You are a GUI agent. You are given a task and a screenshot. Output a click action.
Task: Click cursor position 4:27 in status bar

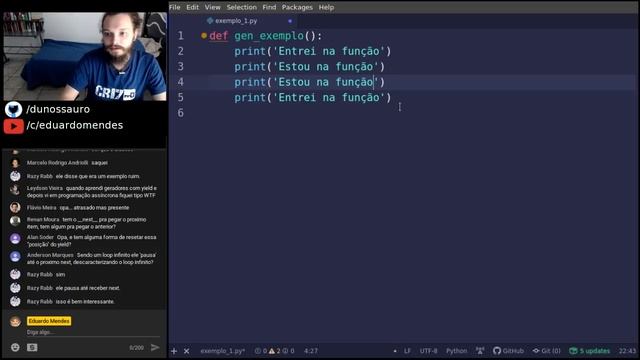click(x=311, y=351)
